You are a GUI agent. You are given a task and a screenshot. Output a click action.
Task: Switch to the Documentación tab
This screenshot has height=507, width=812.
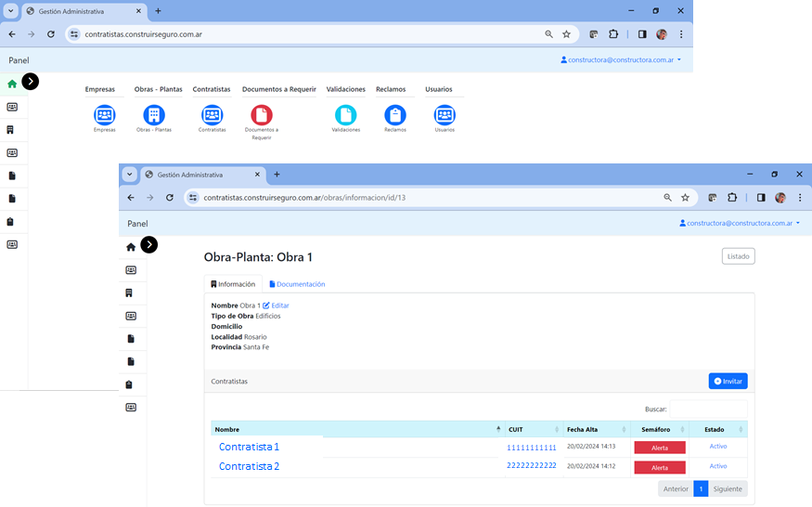[297, 284]
